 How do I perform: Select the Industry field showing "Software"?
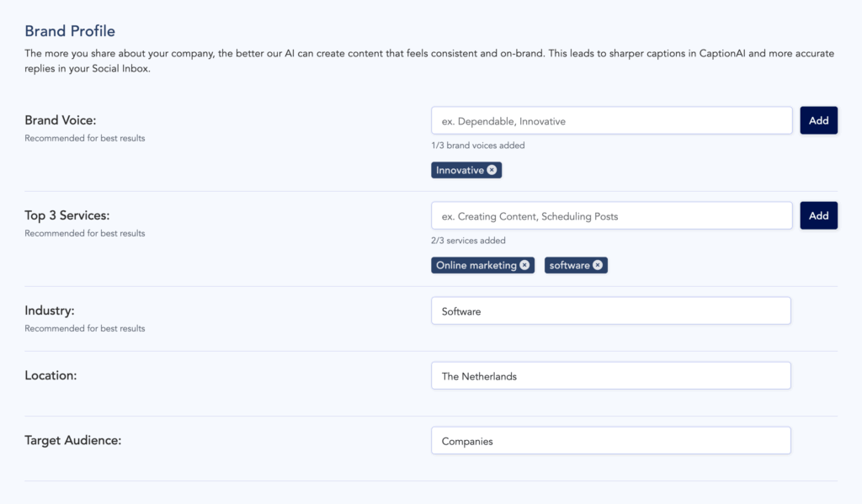(x=610, y=310)
